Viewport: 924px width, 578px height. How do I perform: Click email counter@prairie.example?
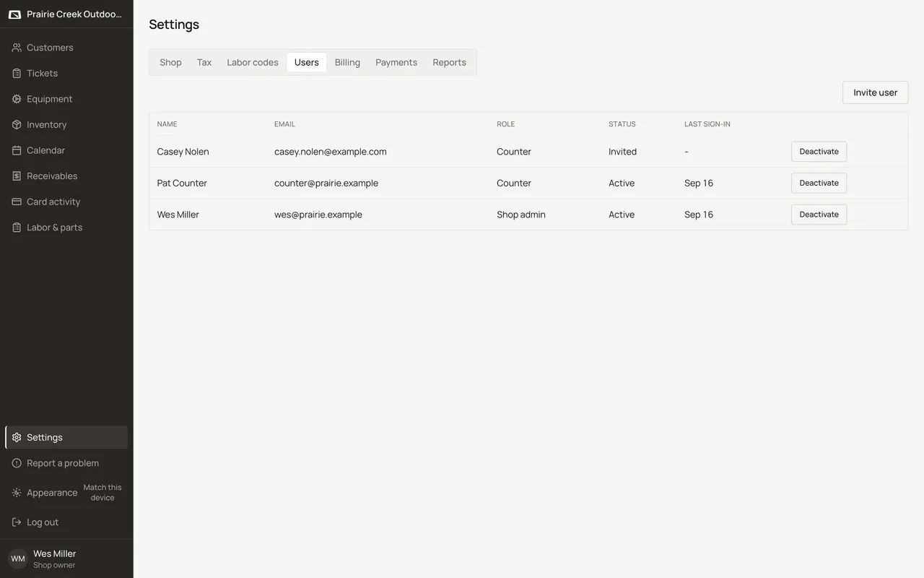pyautogui.click(x=326, y=183)
